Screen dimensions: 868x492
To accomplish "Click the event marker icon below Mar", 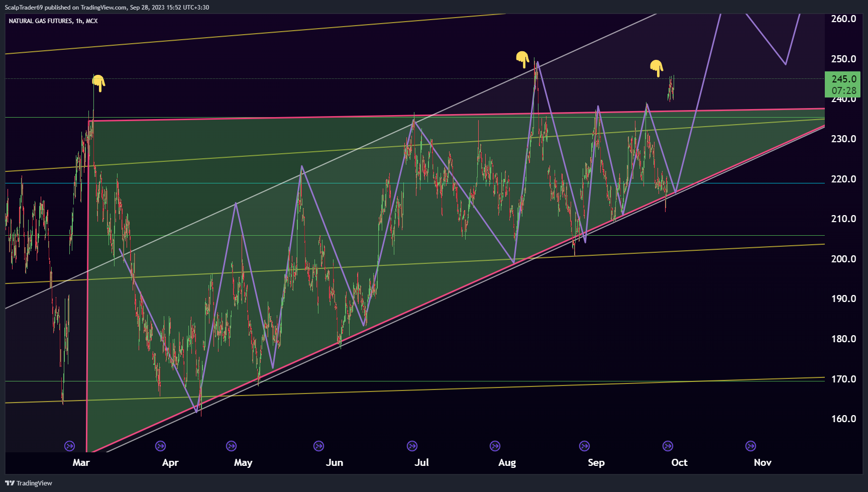I will (x=70, y=446).
